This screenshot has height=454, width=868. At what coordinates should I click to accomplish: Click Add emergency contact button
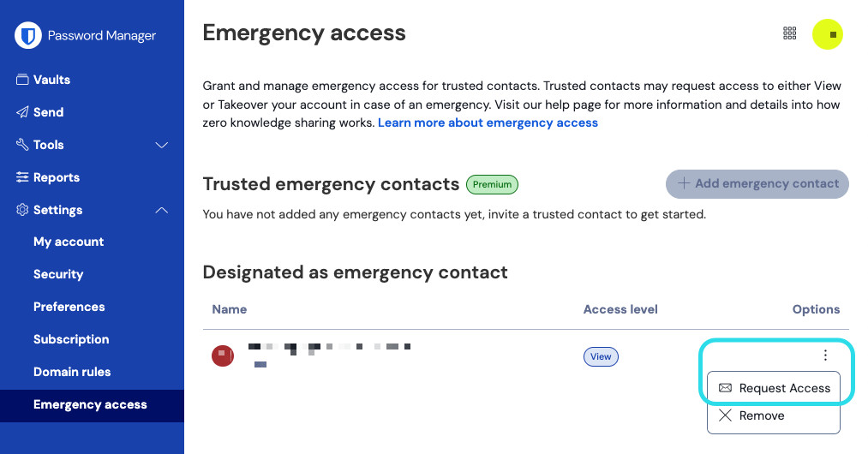[x=757, y=183]
